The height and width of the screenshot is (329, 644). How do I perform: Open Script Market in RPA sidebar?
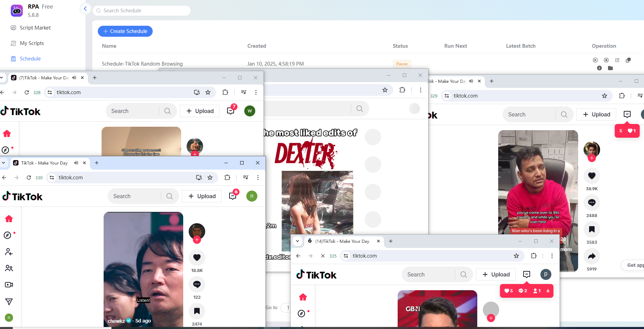pos(35,28)
